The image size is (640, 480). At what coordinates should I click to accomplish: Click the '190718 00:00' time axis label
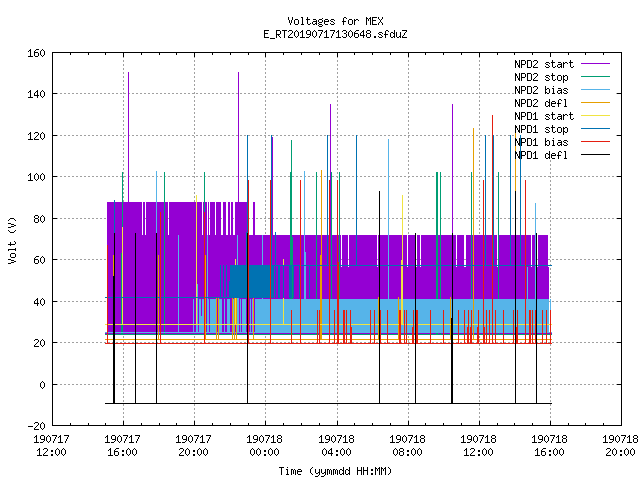pos(264,446)
